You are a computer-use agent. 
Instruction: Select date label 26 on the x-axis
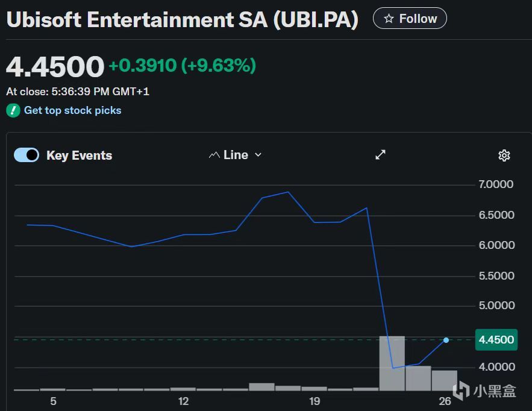pos(445,401)
